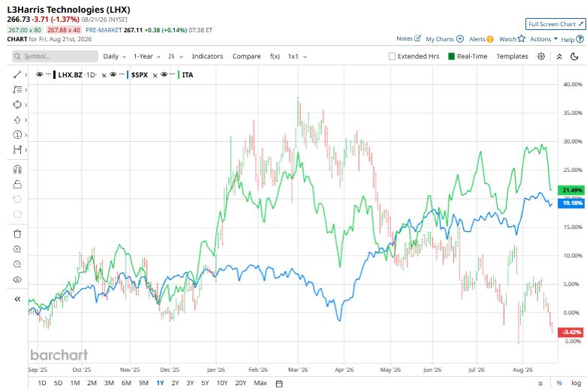This screenshot has height=392, width=587.
Task: Remove the LHX.BZ series with its X
Action: [104, 75]
